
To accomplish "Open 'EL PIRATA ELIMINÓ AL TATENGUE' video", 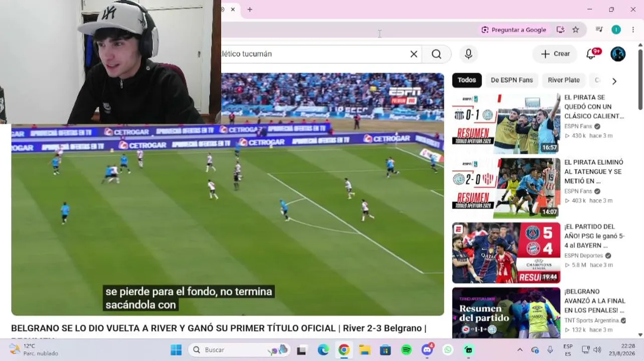I will (x=594, y=171).
